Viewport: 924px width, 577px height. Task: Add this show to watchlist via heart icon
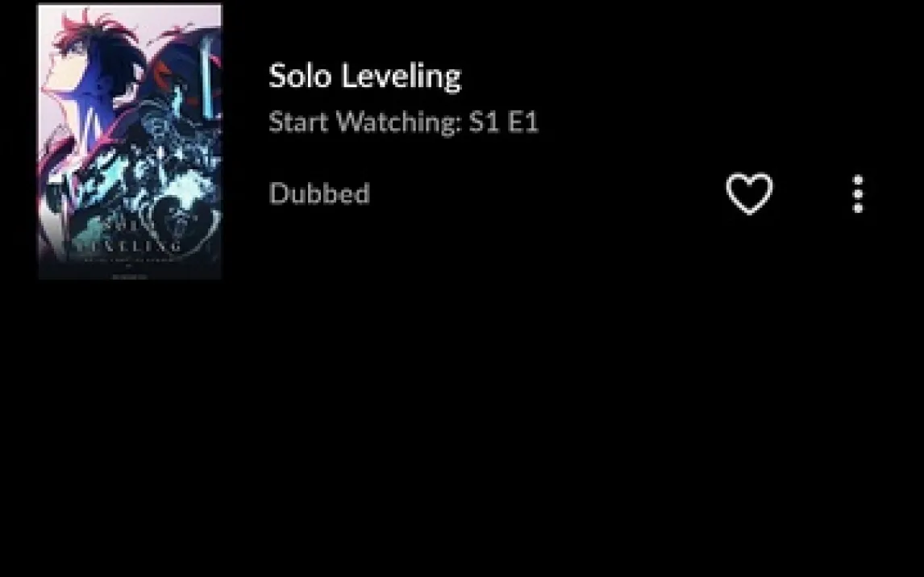(x=749, y=193)
